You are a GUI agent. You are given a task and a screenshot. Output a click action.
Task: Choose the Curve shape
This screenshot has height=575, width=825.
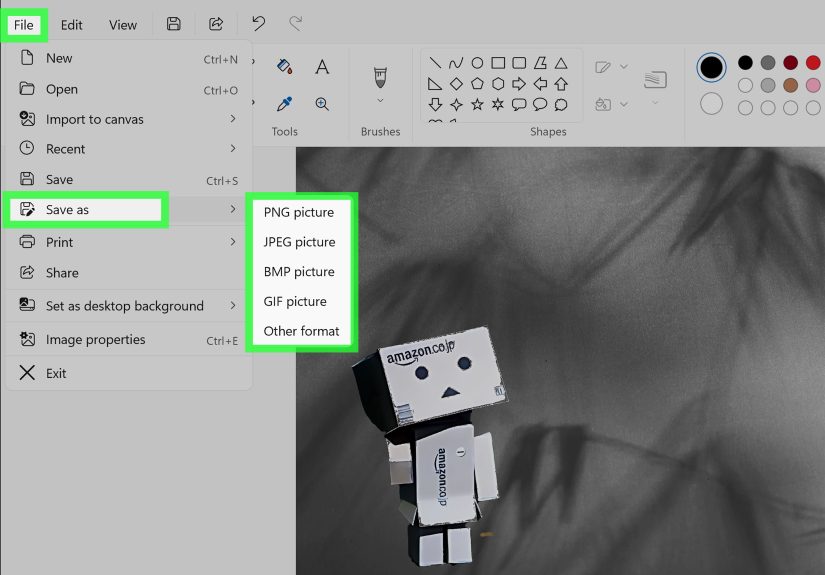point(456,63)
